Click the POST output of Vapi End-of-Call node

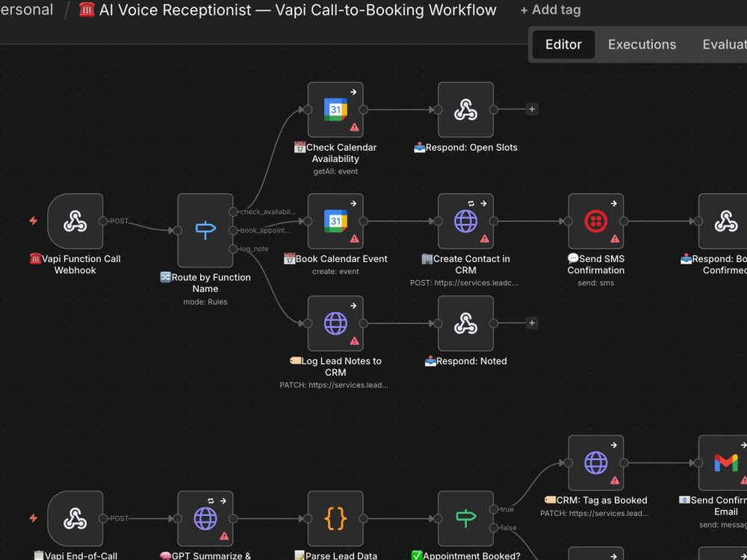pyautogui.click(x=103, y=519)
